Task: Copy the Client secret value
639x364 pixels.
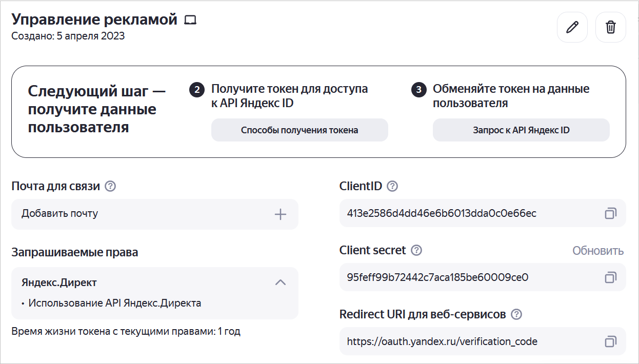Action: pos(610,277)
